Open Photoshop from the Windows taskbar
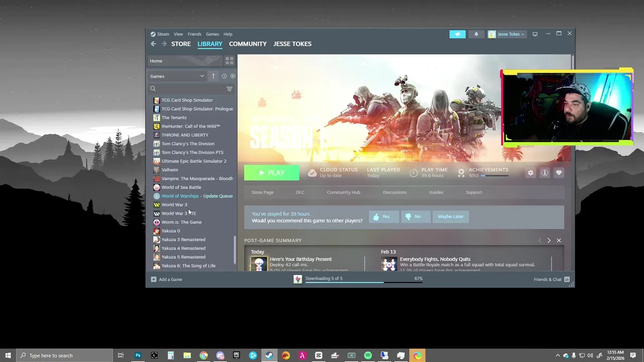 [137, 355]
